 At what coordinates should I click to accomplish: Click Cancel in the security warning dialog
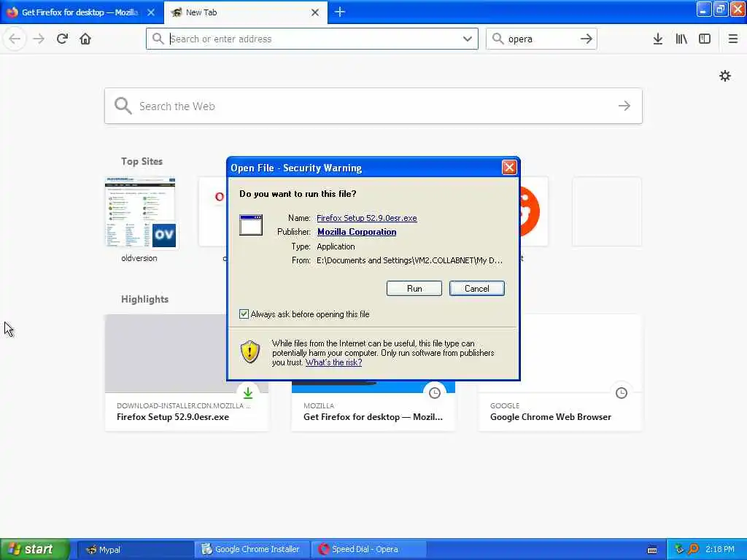(x=476, y=288)
